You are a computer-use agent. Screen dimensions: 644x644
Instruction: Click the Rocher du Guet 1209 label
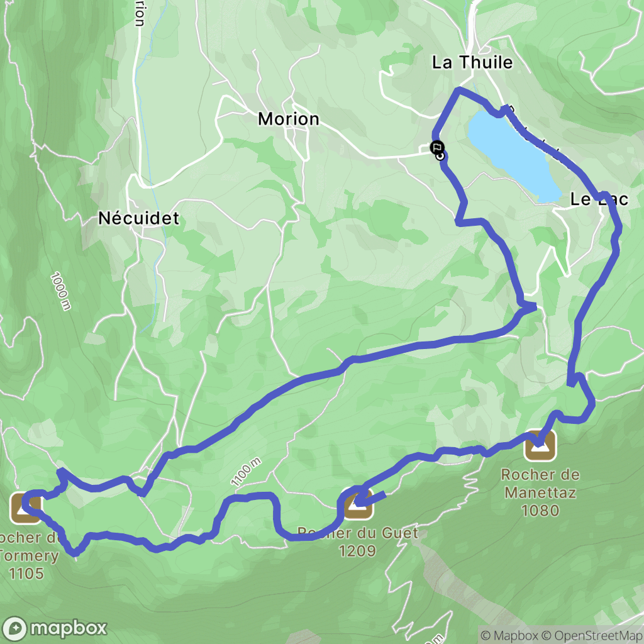click(x=357, y=541)
